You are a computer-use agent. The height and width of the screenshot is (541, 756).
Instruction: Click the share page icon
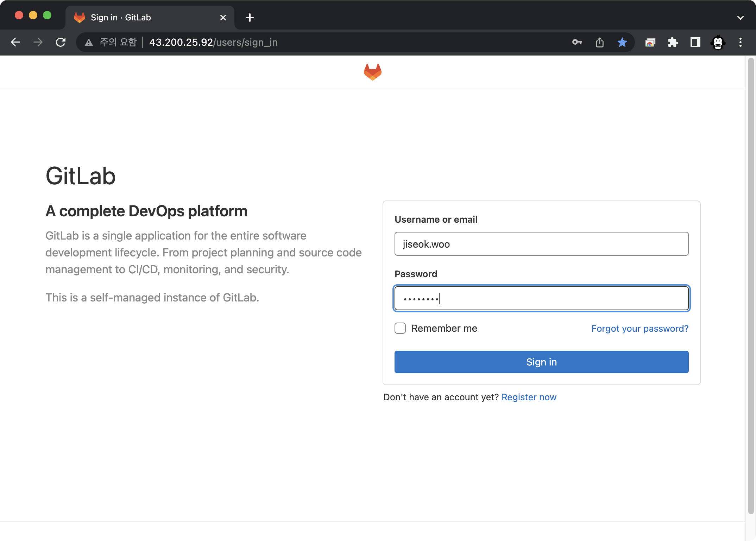(x=600, y=42)
